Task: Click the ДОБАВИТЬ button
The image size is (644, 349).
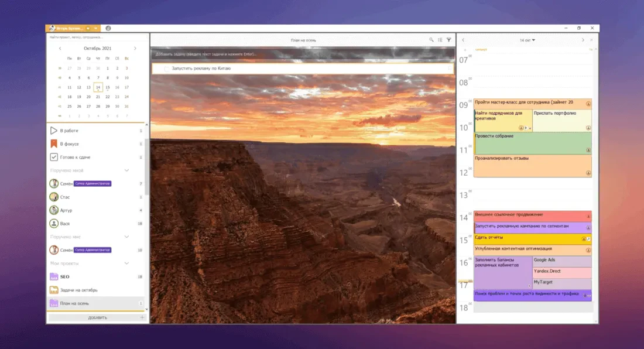Action: pyautogui.click(x=97, y=317)
